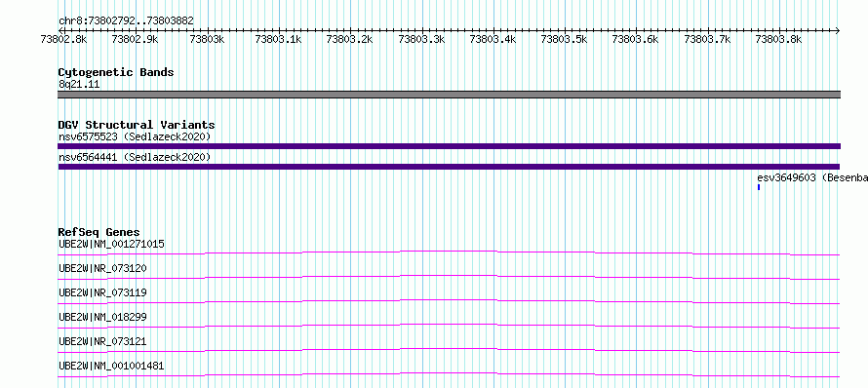868x388 pixels.
Task: Select the purple nsv6575523 variant bar
Action: coord(449,146)
